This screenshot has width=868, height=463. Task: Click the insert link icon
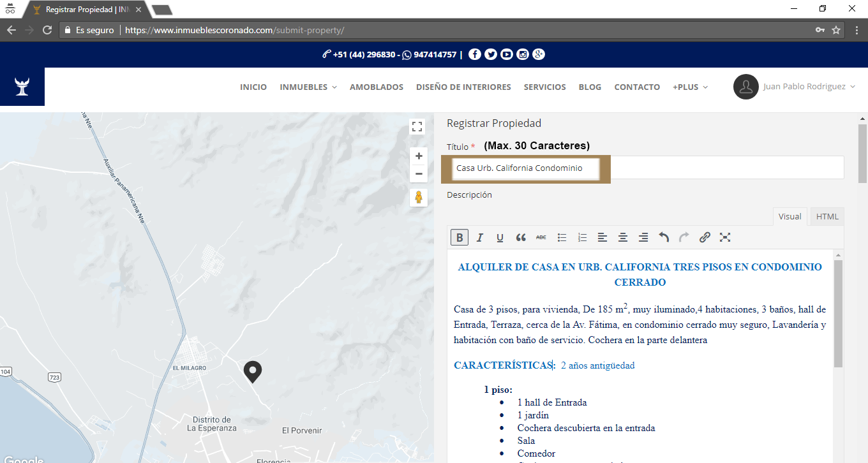(705, 237)
